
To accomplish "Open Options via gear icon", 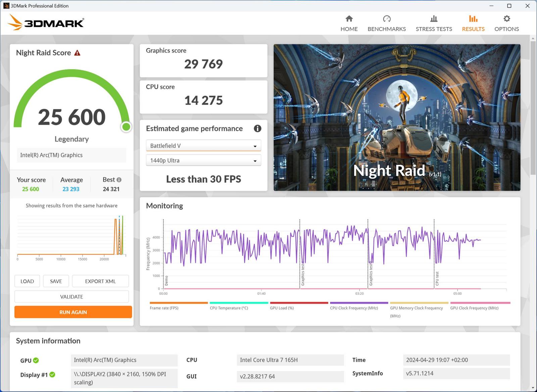I will [x=507, y=18].
